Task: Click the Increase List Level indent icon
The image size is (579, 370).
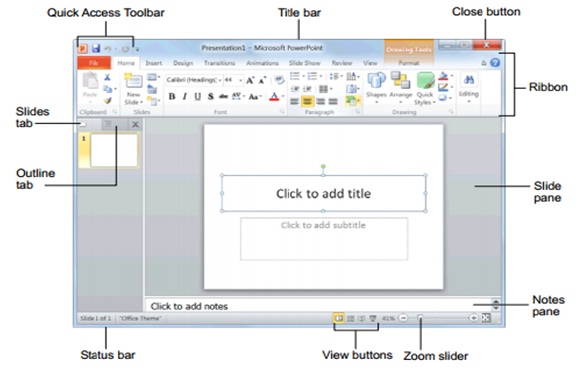Action: (x=307, y=89)
